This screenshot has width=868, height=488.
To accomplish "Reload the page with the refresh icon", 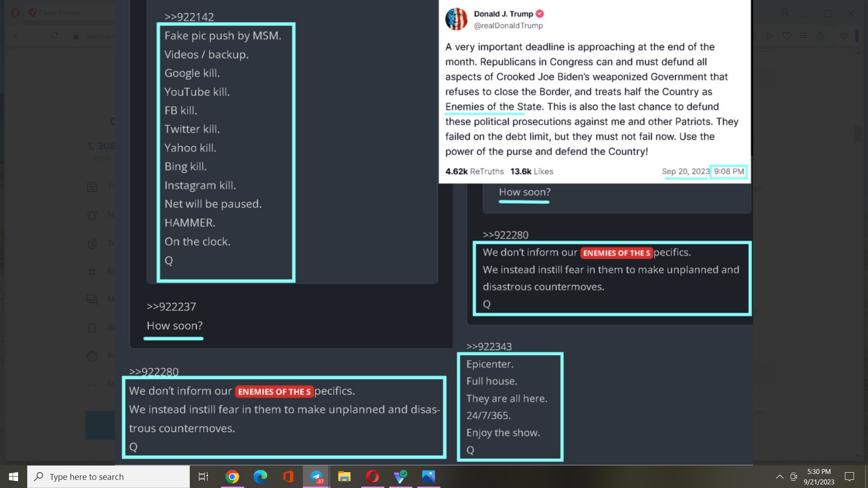I will (x=54, y=36).
